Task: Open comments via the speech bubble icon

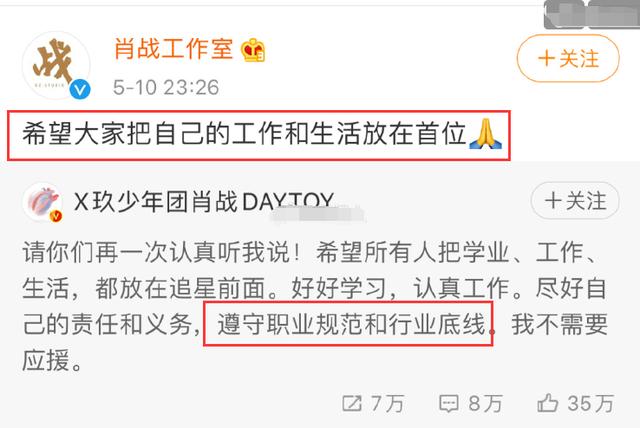Action: (448, 404)
